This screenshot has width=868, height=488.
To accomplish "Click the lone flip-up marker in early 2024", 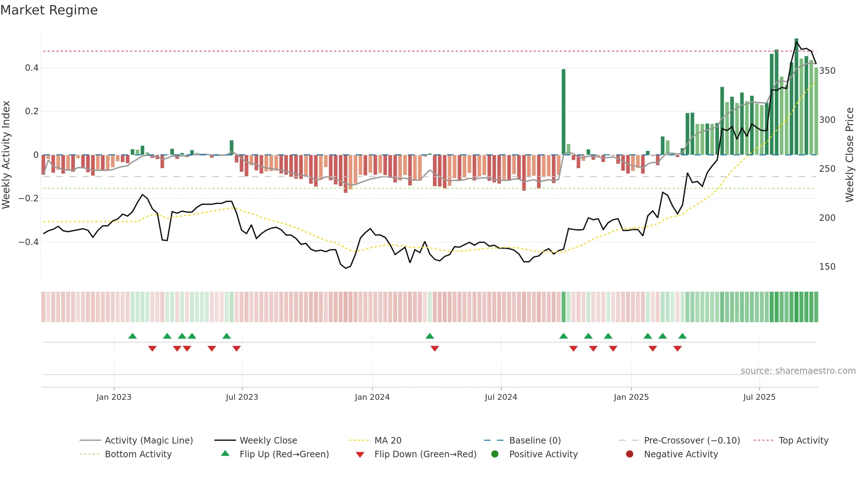I will point(430,336).
